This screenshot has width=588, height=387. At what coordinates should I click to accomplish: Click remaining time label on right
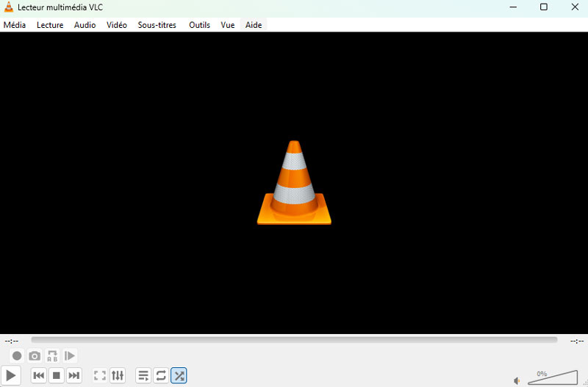(x=577, y=341)
